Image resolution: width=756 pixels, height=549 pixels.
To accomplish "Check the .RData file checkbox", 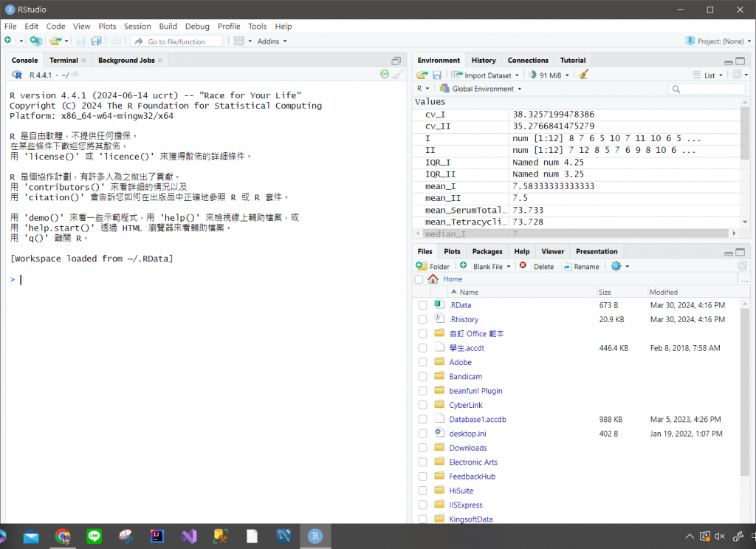I will (423, 305).
